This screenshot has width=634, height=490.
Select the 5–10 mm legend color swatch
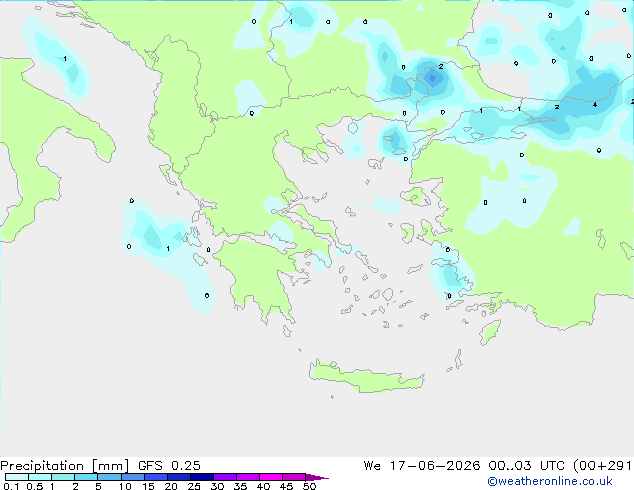(109, 477)
